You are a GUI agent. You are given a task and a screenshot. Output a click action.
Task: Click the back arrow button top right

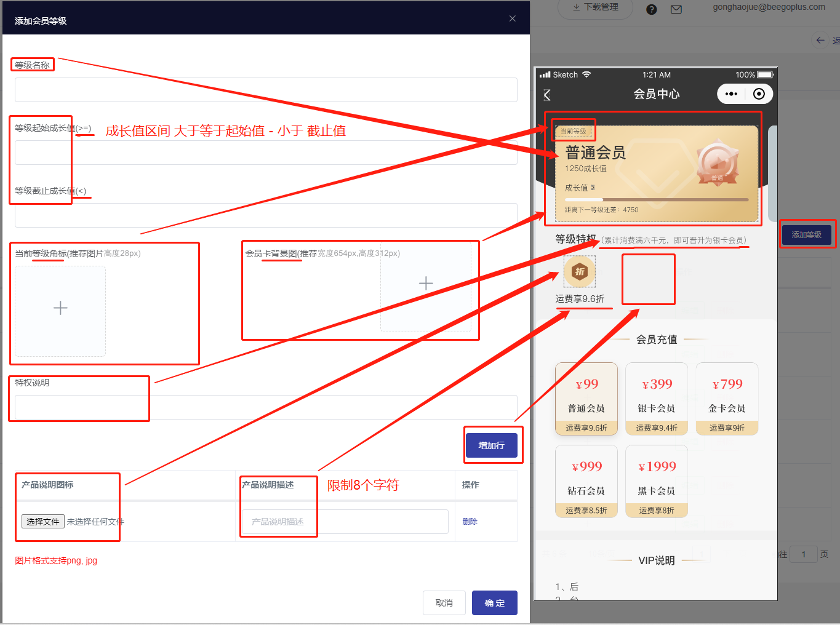point(820,40)
